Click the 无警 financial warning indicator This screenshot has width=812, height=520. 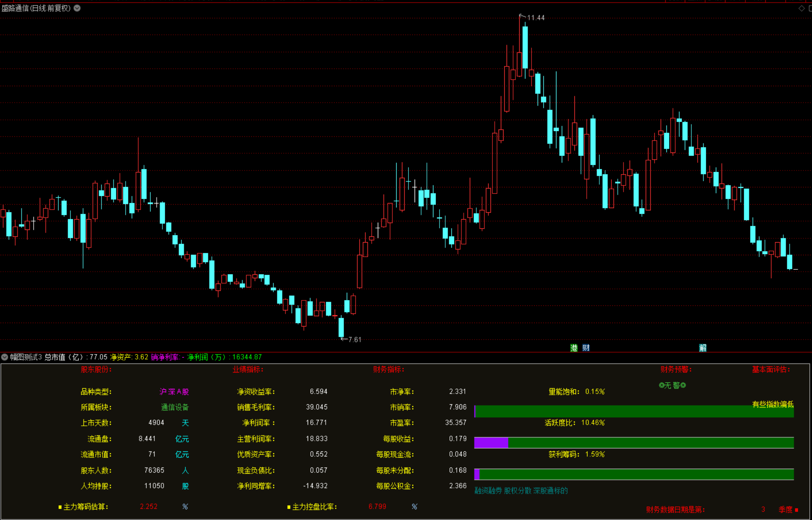[x=672, y=385]
